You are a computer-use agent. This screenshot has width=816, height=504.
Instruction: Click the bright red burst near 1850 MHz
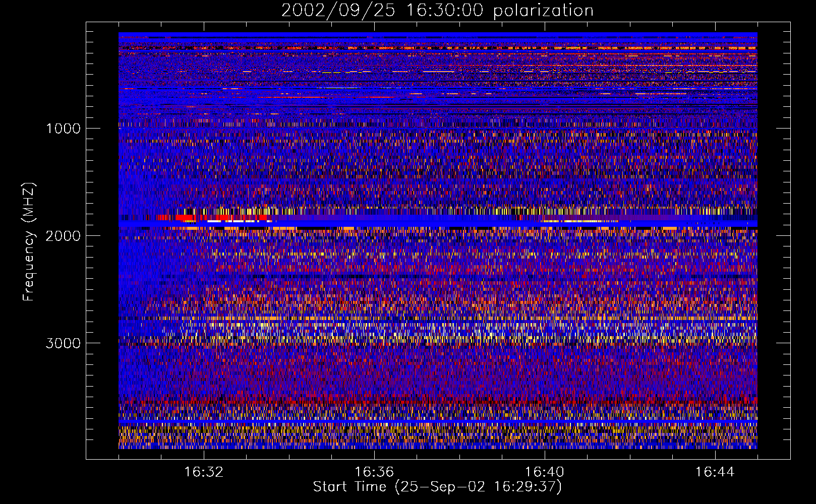click(212, 218)
